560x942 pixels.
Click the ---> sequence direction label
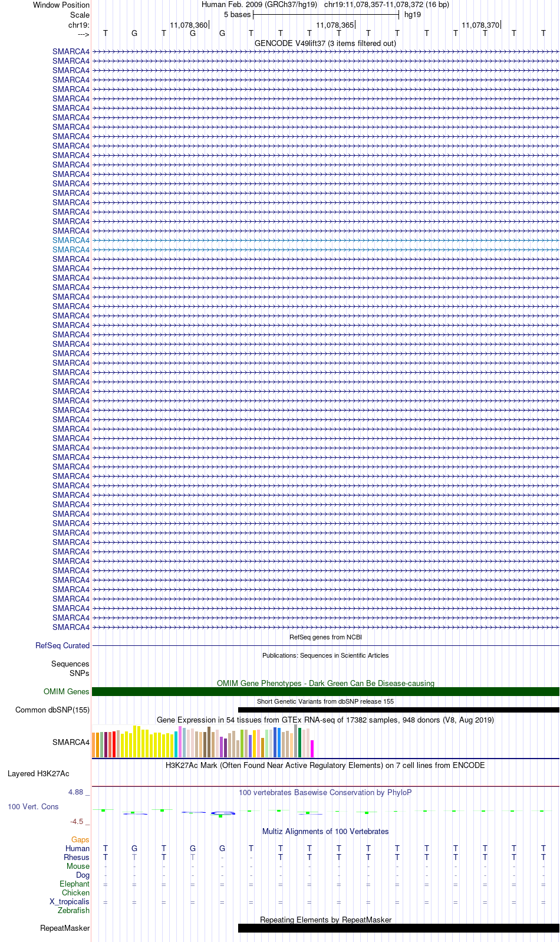83,34
